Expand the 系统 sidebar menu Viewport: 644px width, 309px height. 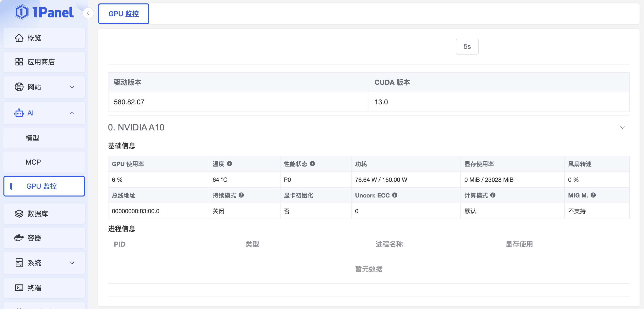point(44,263)
